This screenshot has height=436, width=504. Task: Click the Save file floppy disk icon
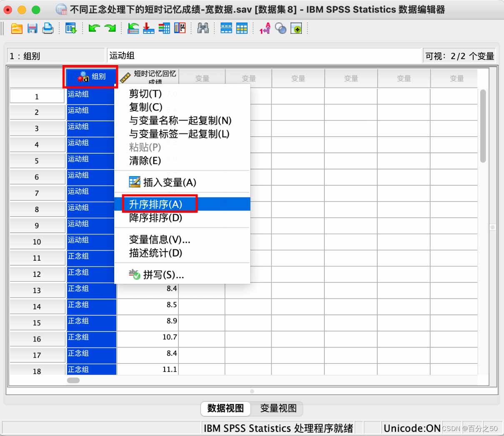(33, 28)
